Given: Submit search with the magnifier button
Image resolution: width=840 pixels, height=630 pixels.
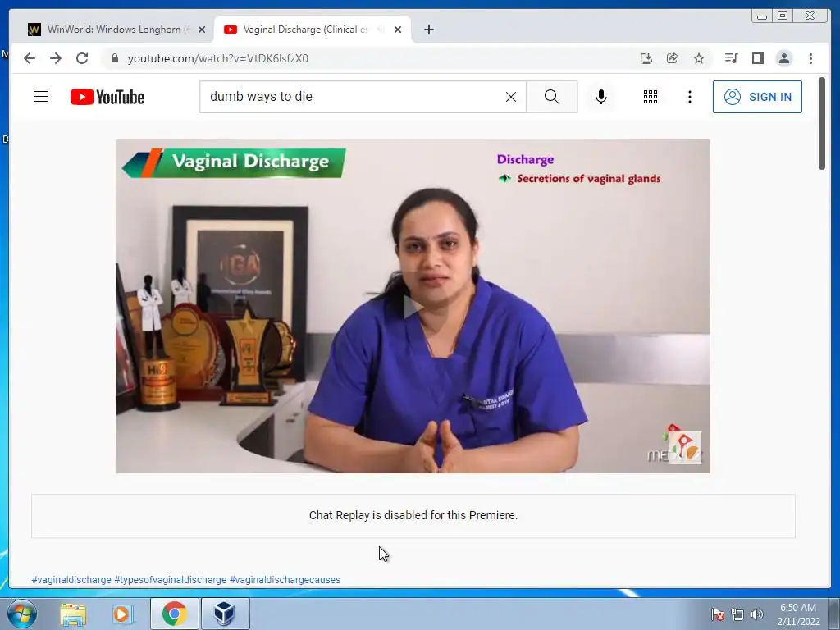Looking at the screenshot, I should pyautogui.click(x=552, y=97).
